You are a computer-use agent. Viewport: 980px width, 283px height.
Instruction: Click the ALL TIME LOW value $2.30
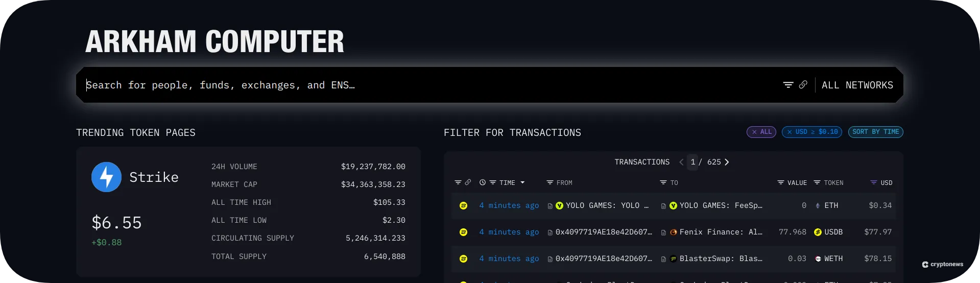[394, 220]
